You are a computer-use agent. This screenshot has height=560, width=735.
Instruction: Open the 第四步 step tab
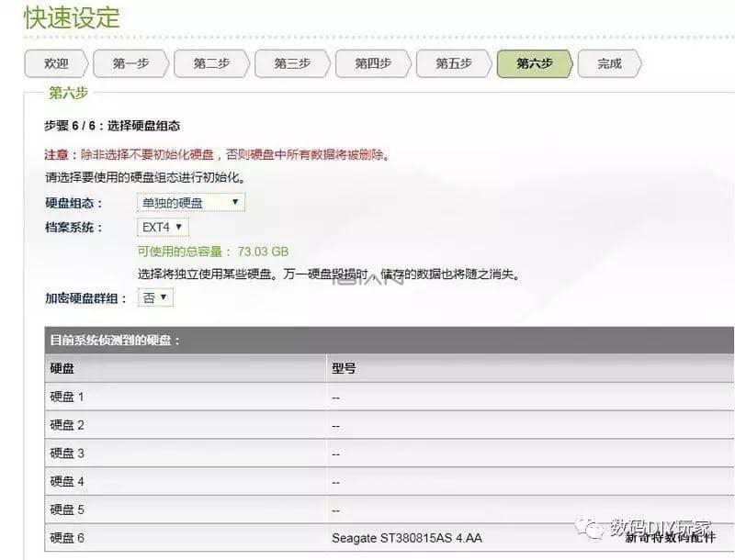pos(373,63)
